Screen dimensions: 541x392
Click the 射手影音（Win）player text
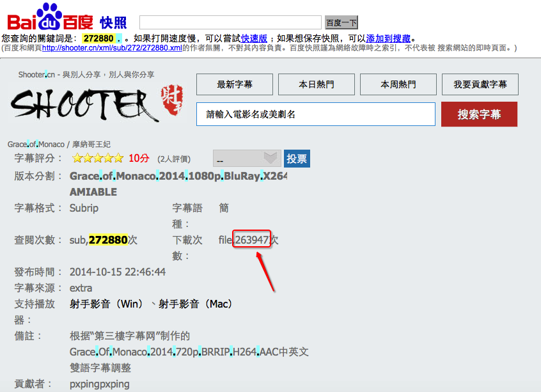pos(107,304)
